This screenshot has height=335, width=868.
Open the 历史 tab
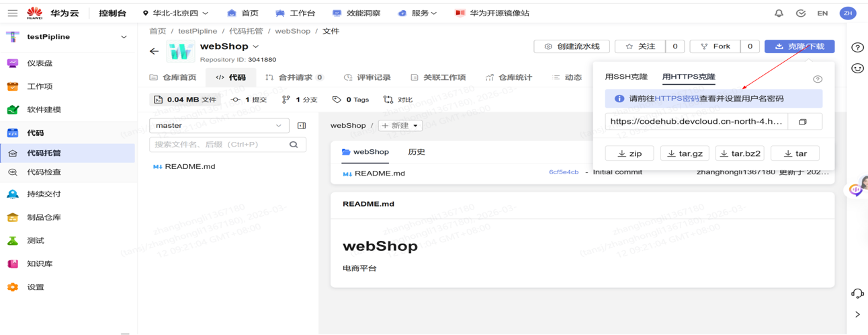pos(417,152)
